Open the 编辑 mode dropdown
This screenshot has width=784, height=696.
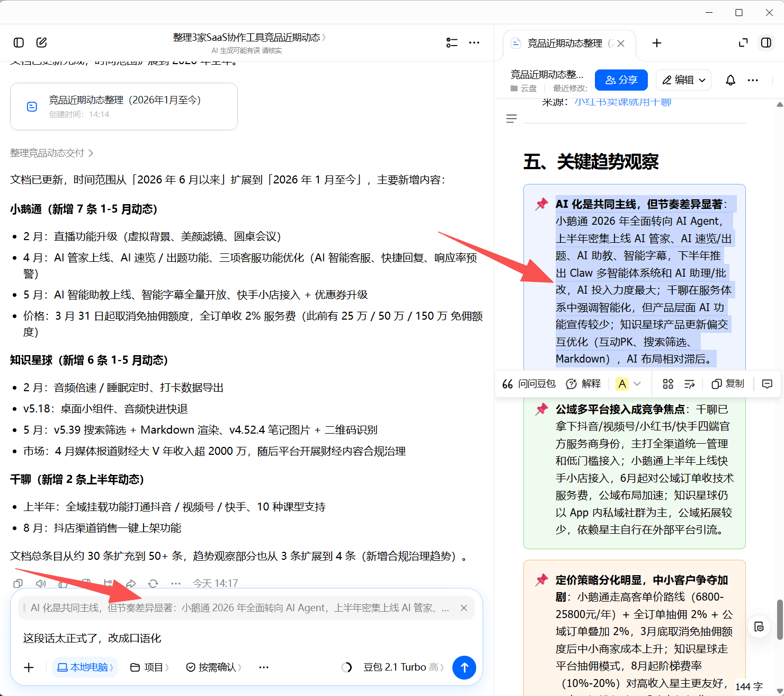(684, 80)
